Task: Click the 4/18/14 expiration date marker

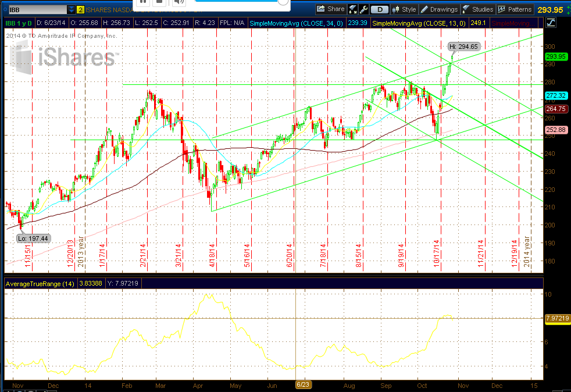Action: point(212,255)
